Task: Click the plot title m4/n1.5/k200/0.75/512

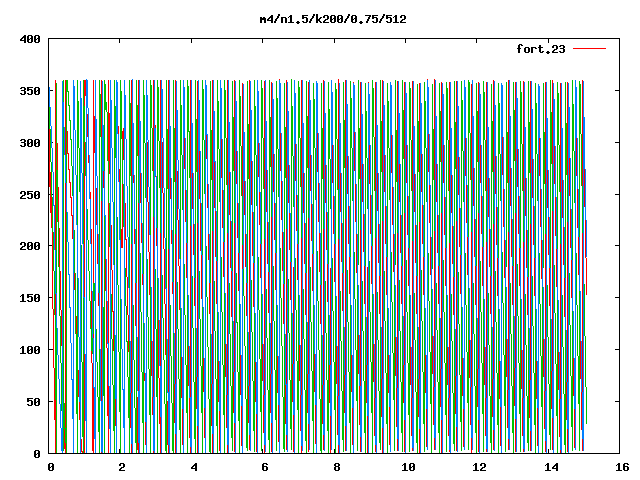Action: [x=333, y=19]
